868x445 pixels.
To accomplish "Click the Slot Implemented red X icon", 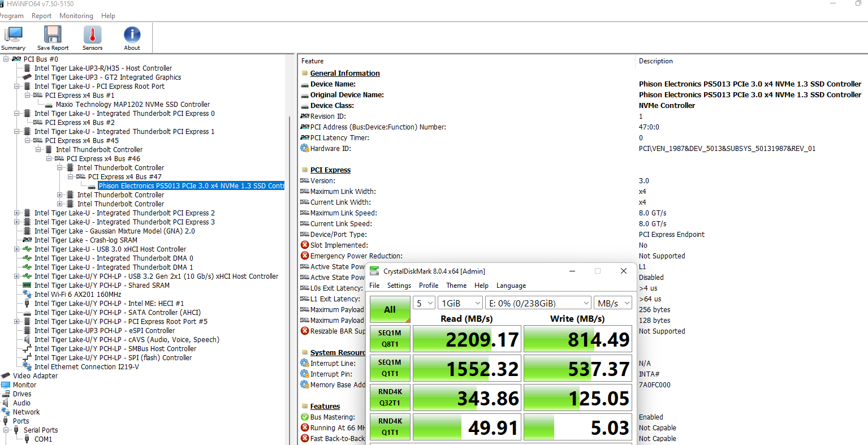I will (x=305, y=245).
